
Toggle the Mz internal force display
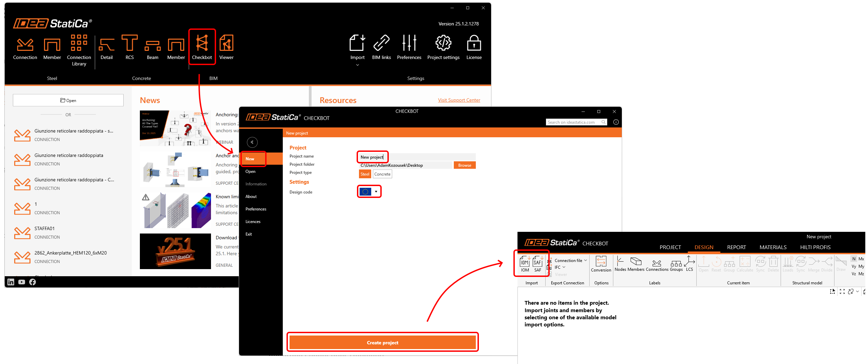[x=861, y=274]
